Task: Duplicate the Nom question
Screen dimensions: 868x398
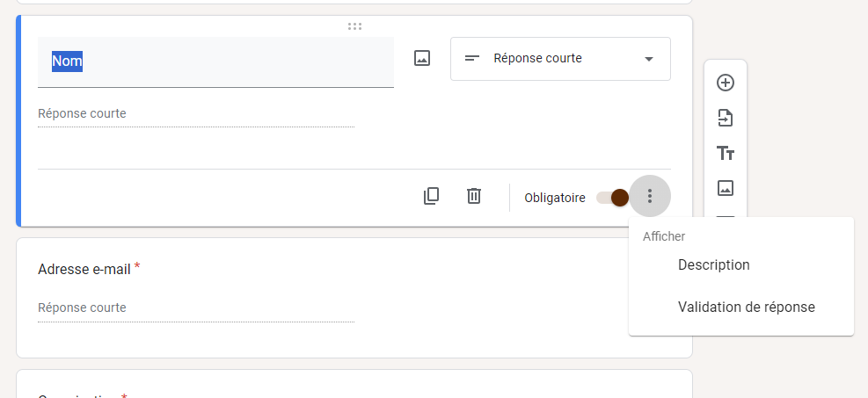Action: [431, 196]
